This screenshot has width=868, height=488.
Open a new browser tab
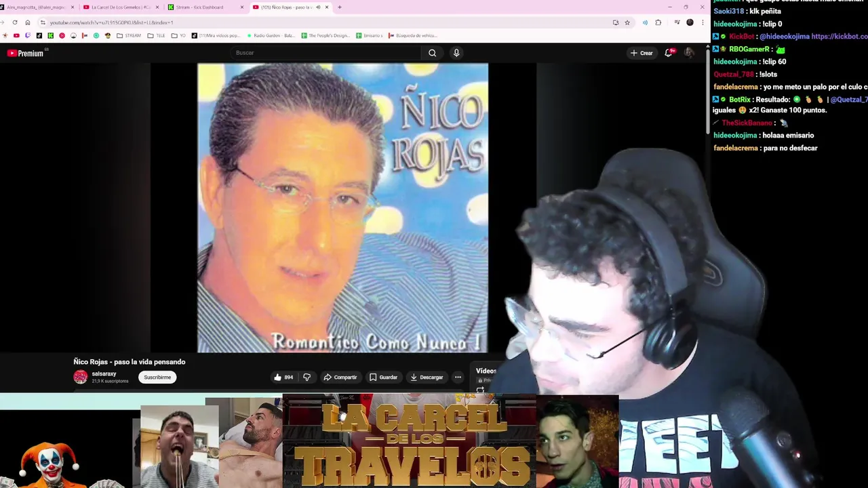click(x=339, y=7)
